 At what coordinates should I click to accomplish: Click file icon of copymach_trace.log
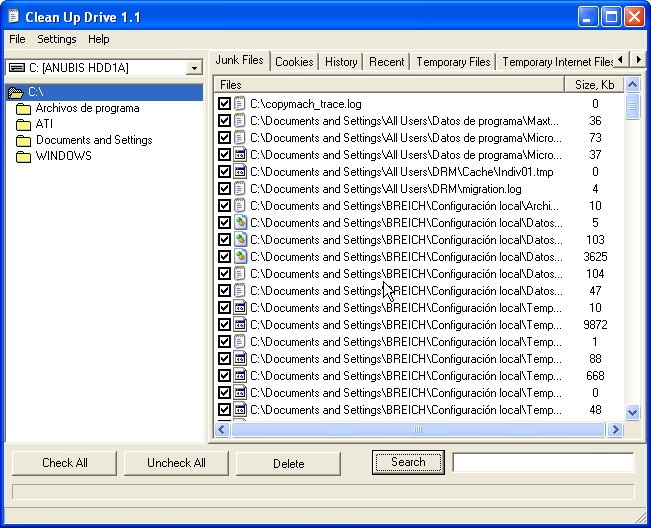pos(240,104)
